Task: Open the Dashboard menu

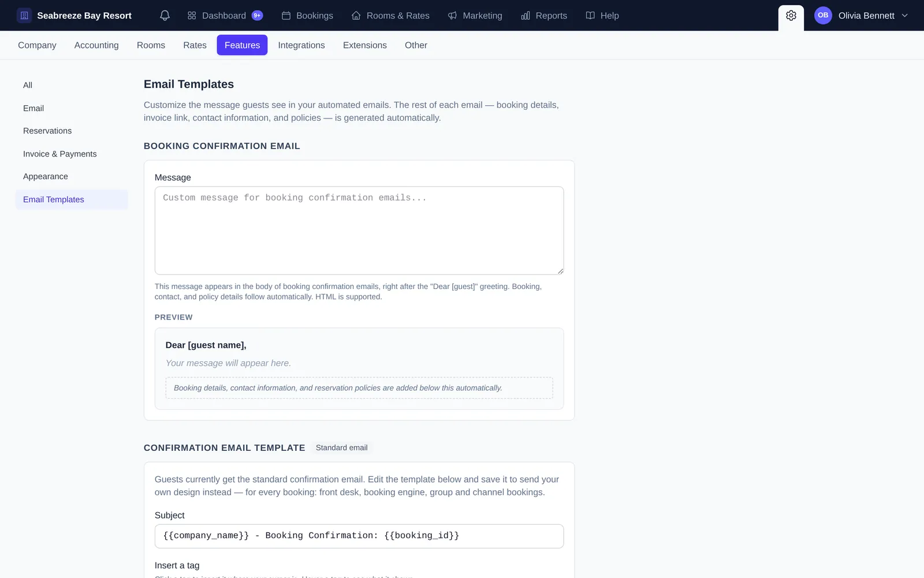Action: tap(225, 16)
